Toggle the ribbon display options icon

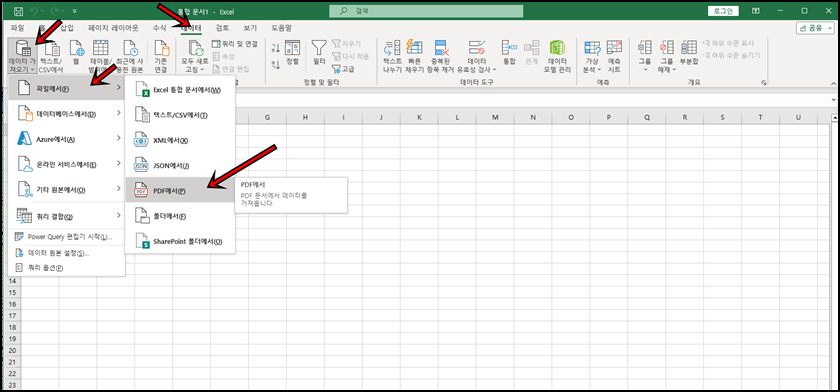755,11
